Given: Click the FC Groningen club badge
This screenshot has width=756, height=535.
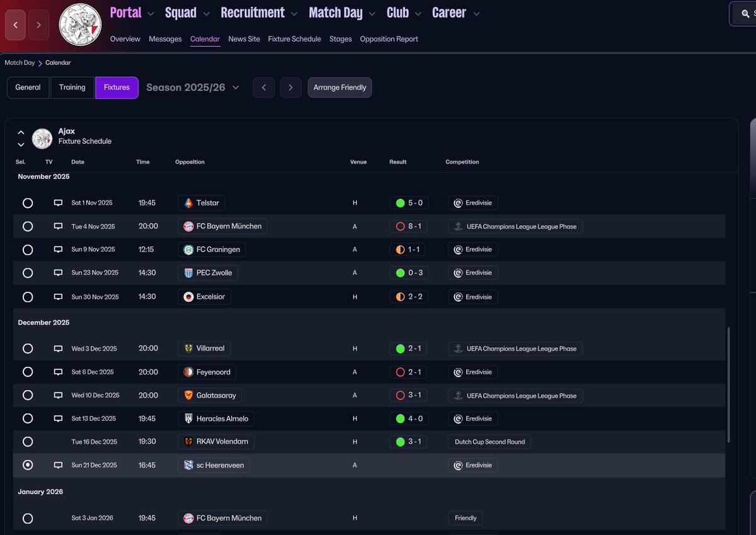Looking at the screenshot, I should [188, 250].
